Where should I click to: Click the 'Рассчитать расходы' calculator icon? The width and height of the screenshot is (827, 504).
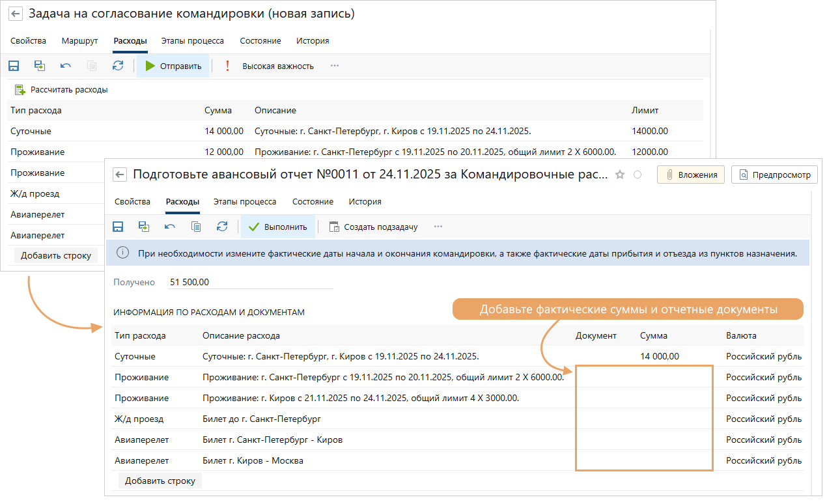click(20, 90)
